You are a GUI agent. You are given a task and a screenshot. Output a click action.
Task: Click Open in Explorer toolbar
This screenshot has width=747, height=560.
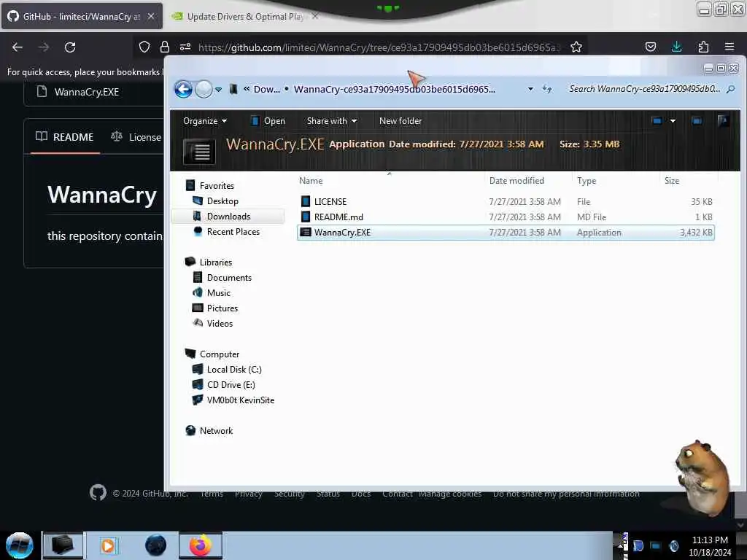click(268, 121)
